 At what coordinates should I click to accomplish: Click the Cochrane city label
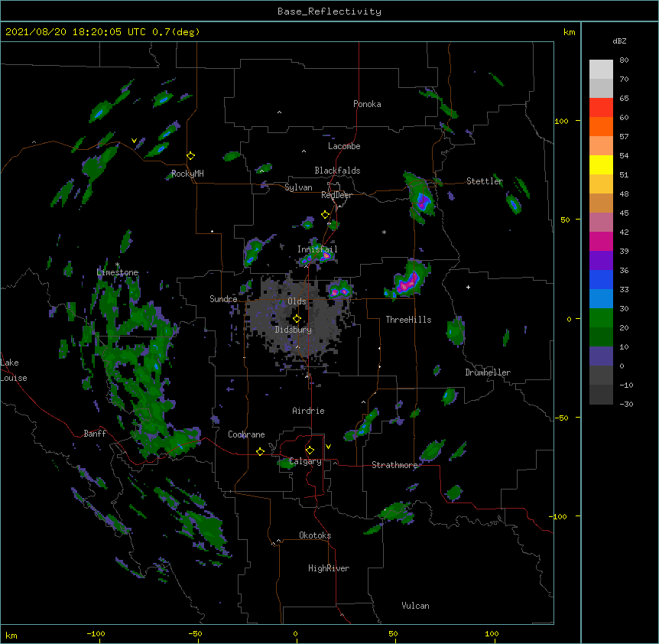click(246, 434)
